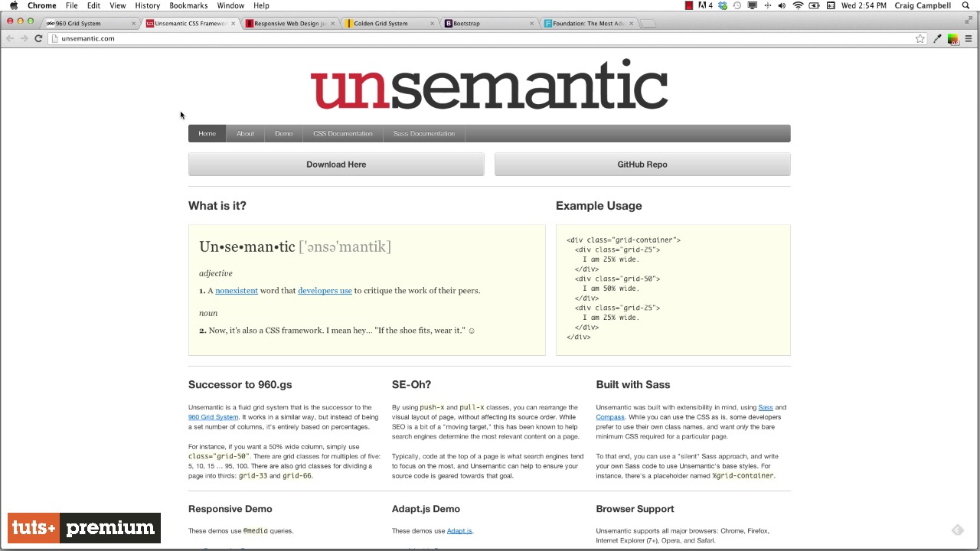Open the Bookmarks menu
Screen dimensions: 980x551
click(188, 5)
